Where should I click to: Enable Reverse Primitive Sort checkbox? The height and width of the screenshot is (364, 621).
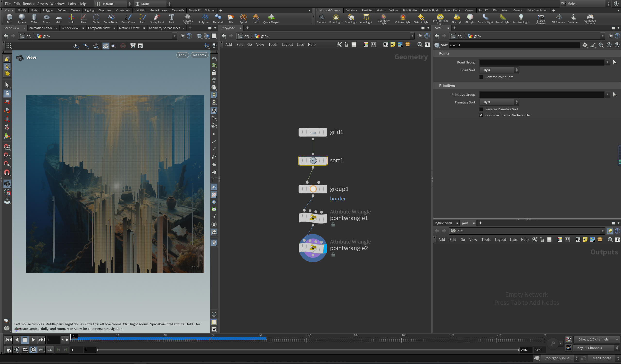pos(481,109)
